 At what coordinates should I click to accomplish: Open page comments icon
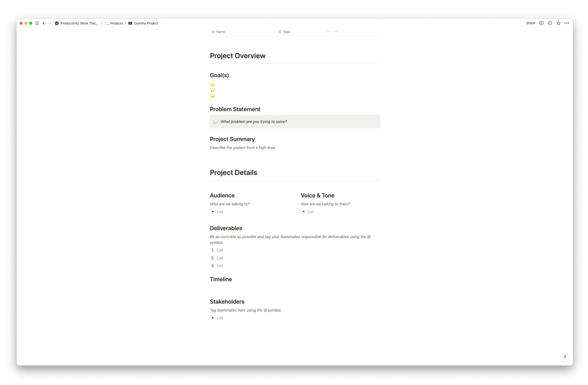pos(541,23)
